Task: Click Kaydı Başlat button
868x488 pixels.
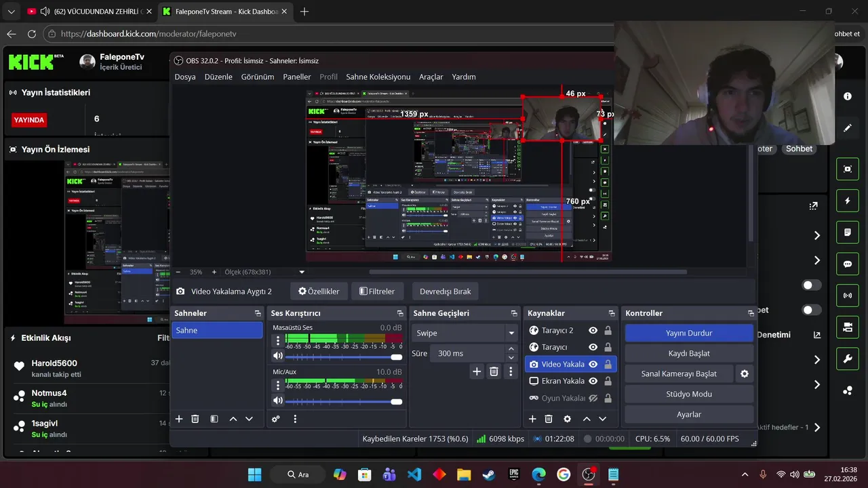Action: coord(689,353)
